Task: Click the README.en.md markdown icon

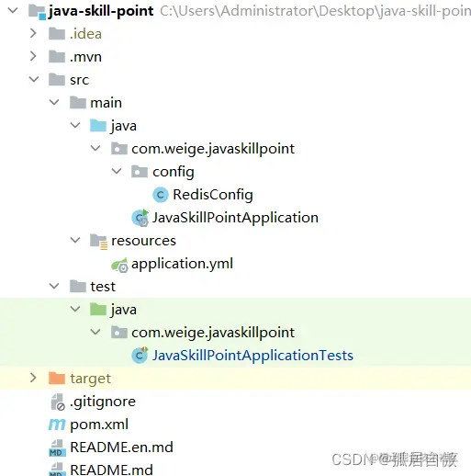Action: (57, 448)
